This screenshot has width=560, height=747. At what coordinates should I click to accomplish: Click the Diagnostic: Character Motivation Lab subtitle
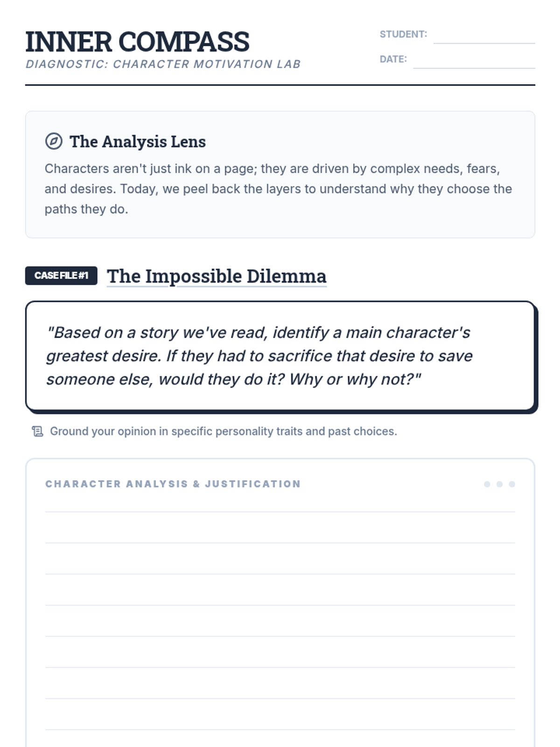tap(163, 64)
